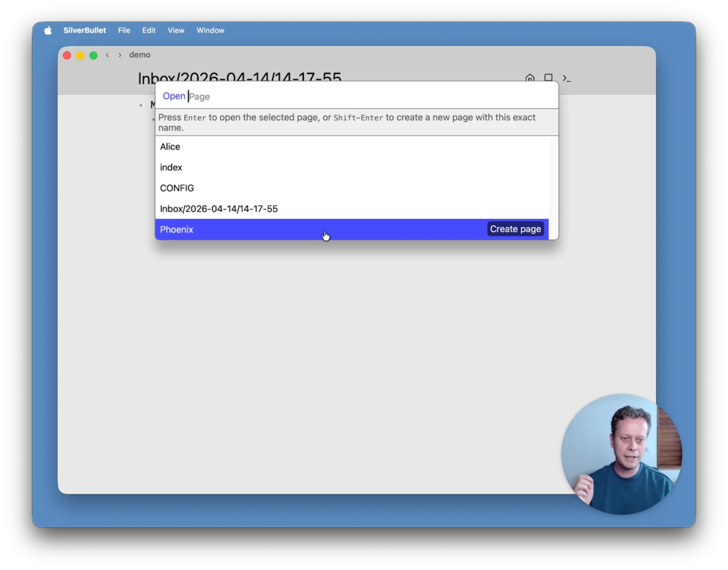
Task: Open the page picker book icon
Action: (x=548, y=78)
